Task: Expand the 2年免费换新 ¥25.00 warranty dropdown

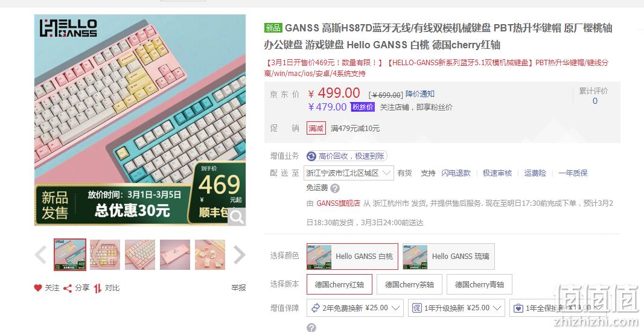Action: click(x=355, y=308)
